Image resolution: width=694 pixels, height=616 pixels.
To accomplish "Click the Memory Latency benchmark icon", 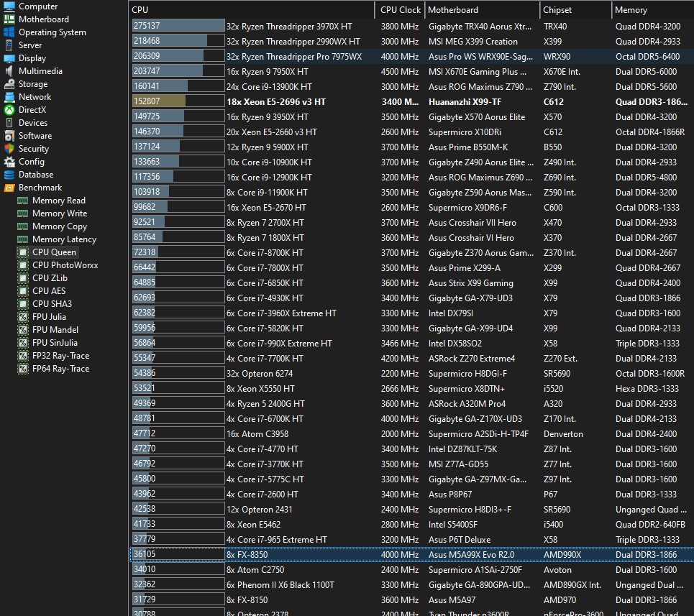I will point(22,239).
